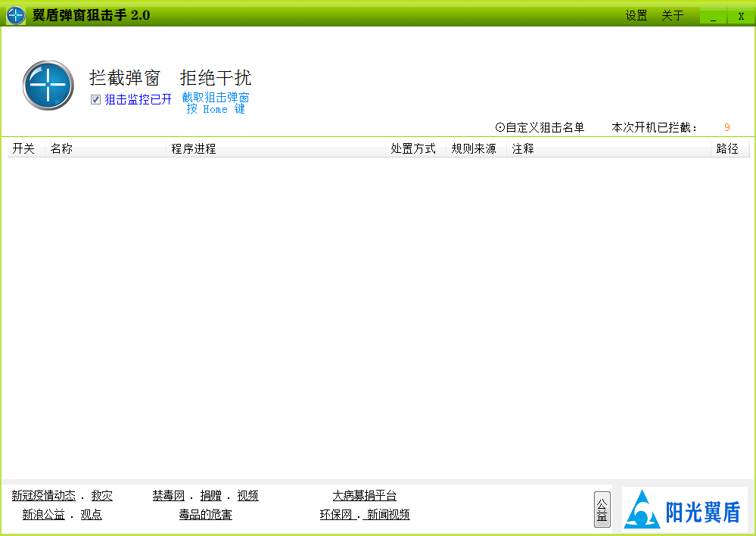Click the 处置方式 column header
The image size is (756, 536).
pyautogui.click(x=413, y=148)
